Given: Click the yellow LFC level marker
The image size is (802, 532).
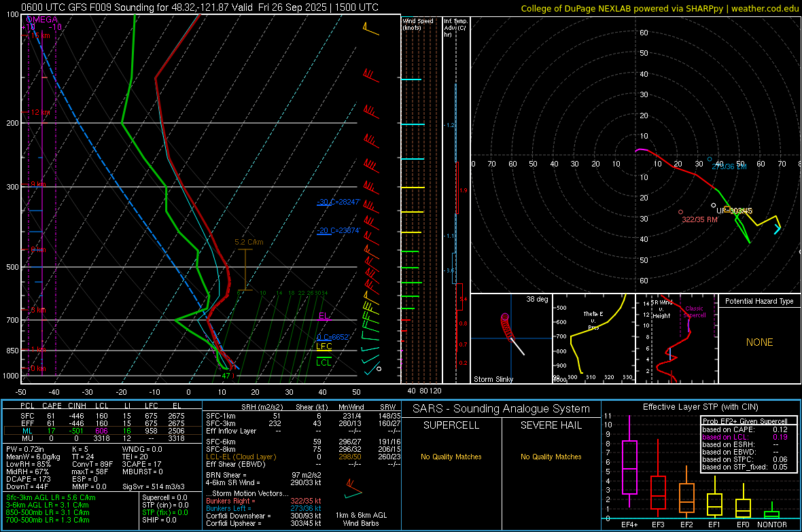Looking at the screenshot, I should (324, 347).
